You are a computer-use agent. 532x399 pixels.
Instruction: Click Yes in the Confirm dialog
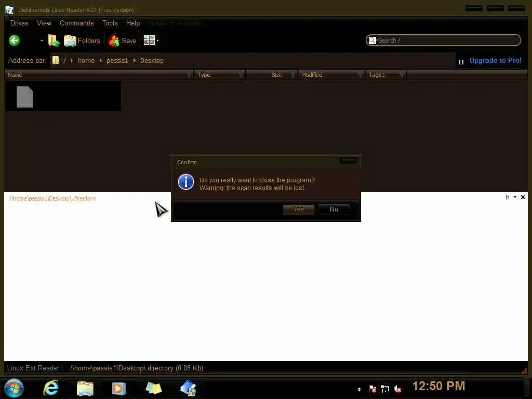coord(299,209)
